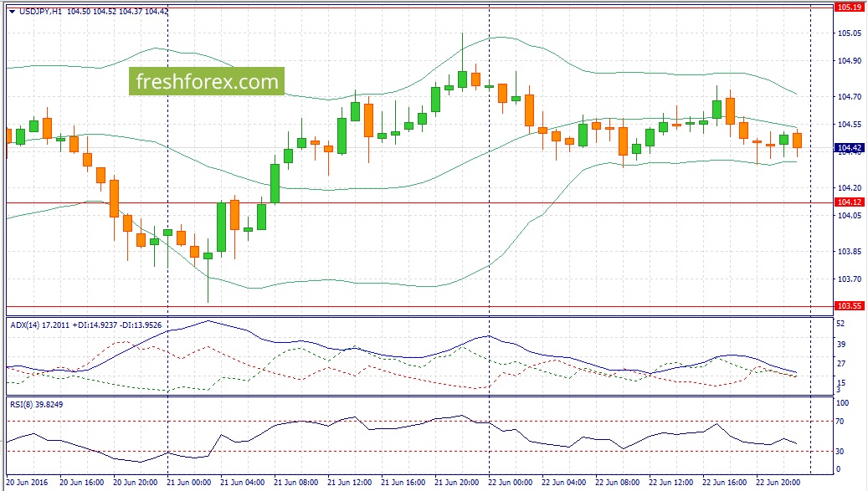Click the RSI 30 oversold dashed line

419,452
